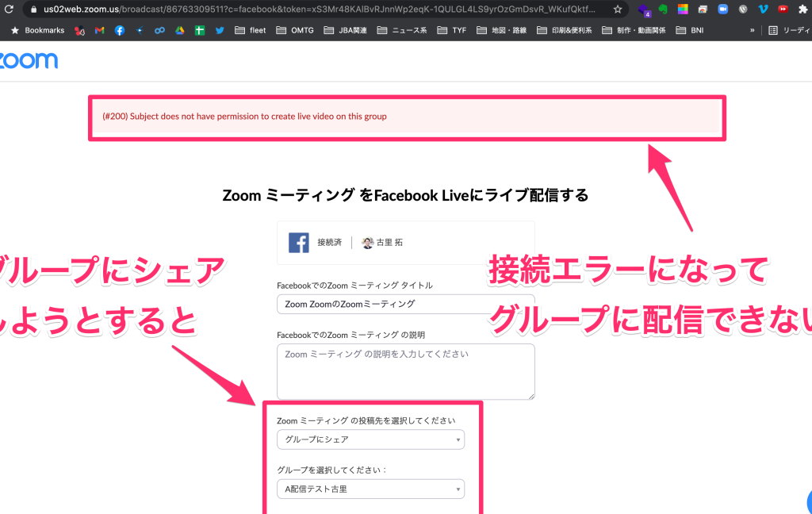
Task: Open the reading list icon
Action: tap(773, 31)
